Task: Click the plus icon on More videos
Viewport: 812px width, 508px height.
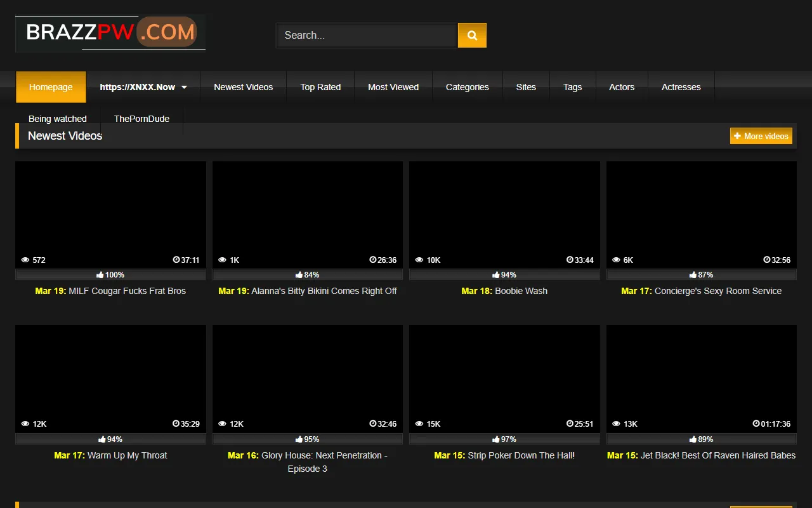Action: coord(738,135)
